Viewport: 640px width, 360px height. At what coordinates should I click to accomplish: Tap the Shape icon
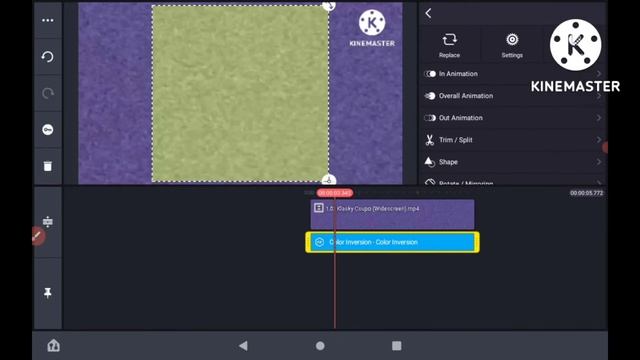click(x=430, y=162)
